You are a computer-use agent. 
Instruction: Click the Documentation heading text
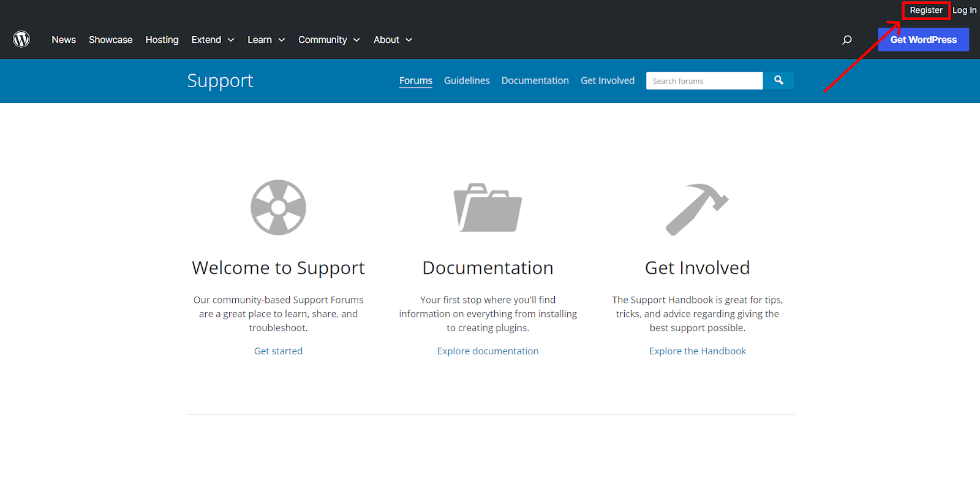(x=488, y=268)
